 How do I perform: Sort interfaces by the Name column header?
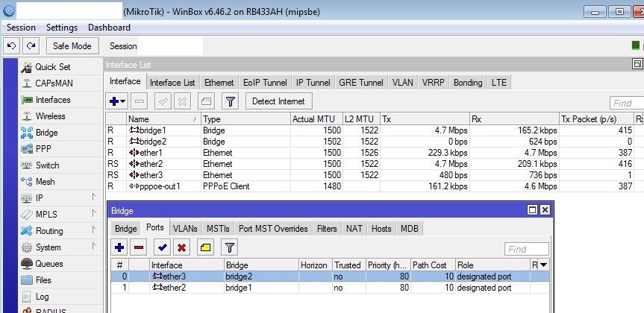point(163,119)
